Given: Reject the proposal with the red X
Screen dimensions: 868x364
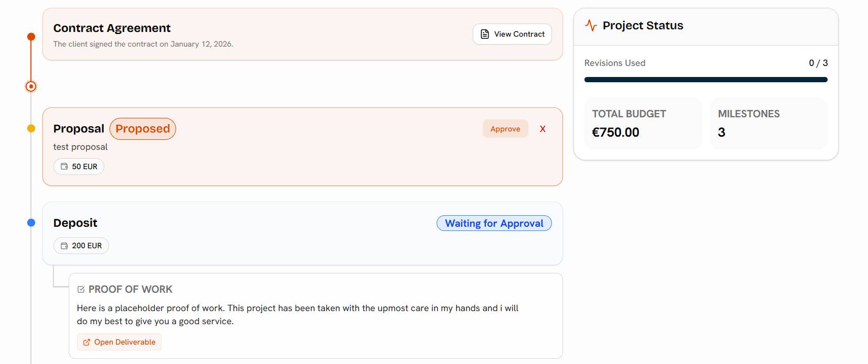Looking at the screenshot, I should [x=542, y=129].
